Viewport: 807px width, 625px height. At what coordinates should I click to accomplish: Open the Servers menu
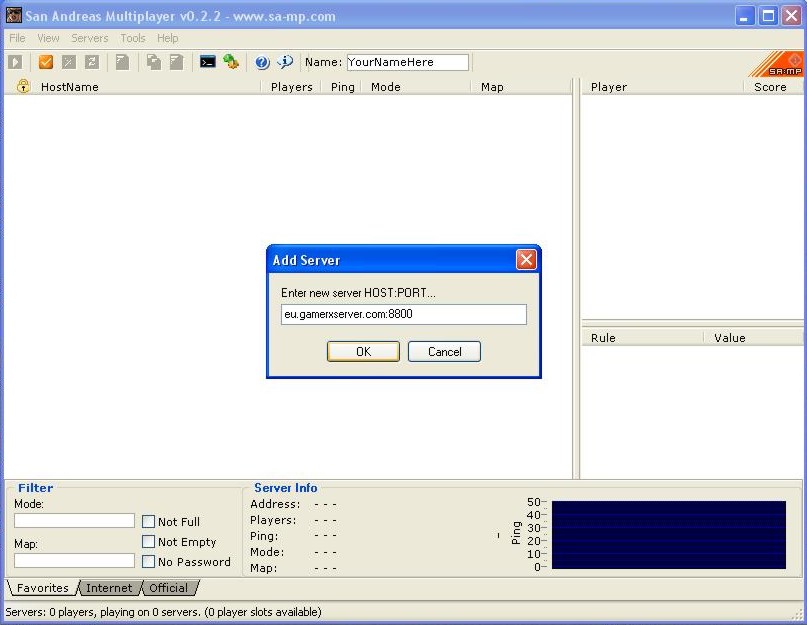click(x=90, y=38)
